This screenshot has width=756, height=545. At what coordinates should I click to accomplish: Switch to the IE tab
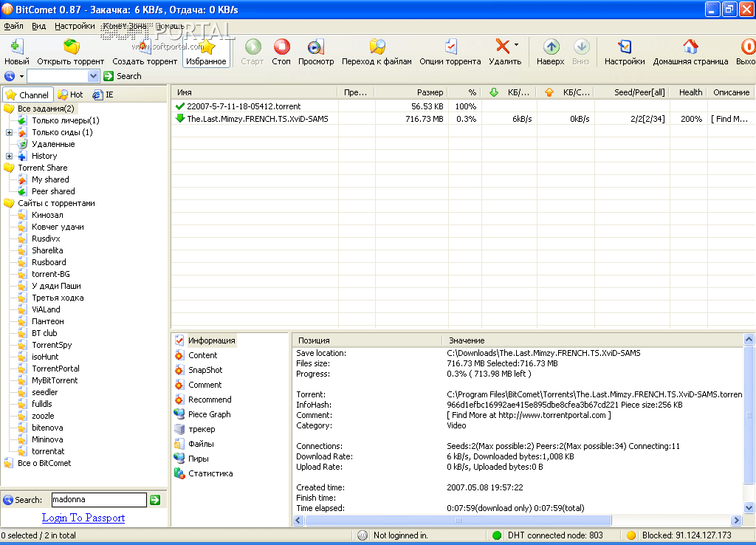(x=103, y=95)
